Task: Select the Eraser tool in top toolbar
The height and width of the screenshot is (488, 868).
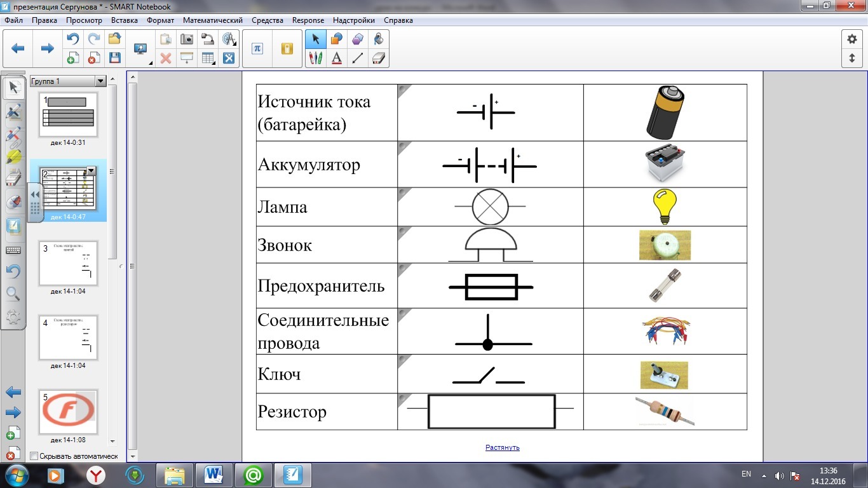Action: coord(379,58)
